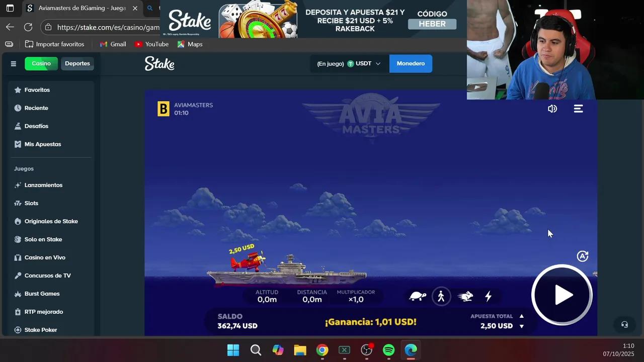Open Spotify from the taskbar

(x=388, y=350)
